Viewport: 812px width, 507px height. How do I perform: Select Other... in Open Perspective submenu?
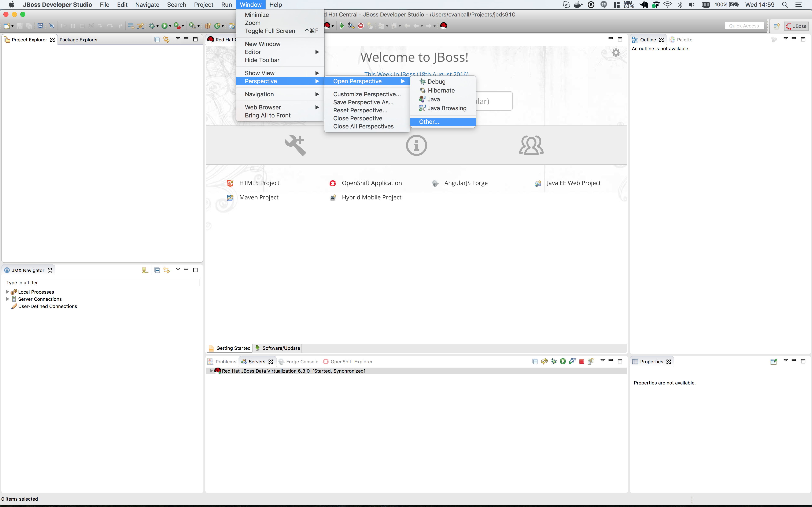[x=429, y=122]
